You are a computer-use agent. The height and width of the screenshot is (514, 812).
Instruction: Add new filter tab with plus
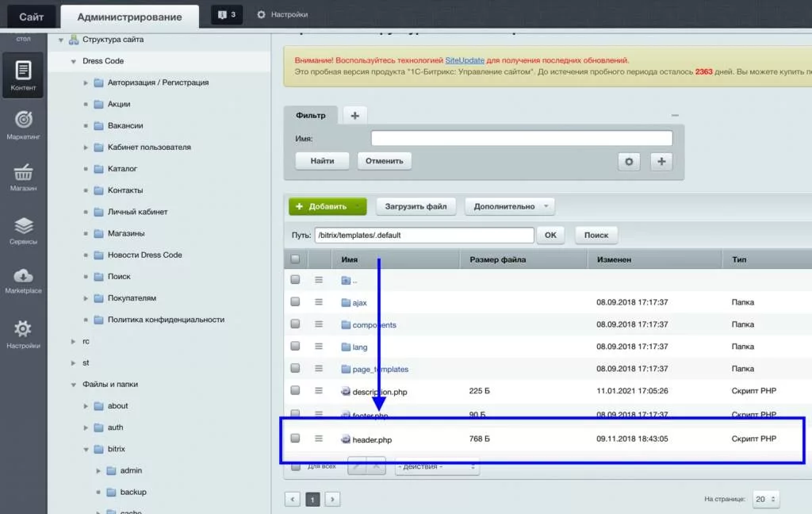[x=354, y=116]
